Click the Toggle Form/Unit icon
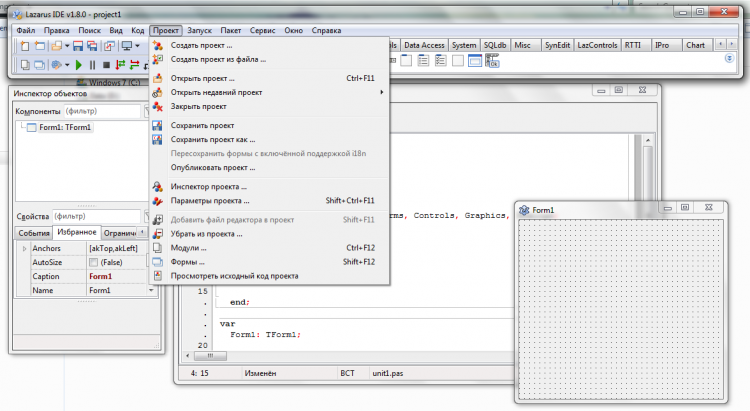750x411 pixels. [x=109, y=46]
